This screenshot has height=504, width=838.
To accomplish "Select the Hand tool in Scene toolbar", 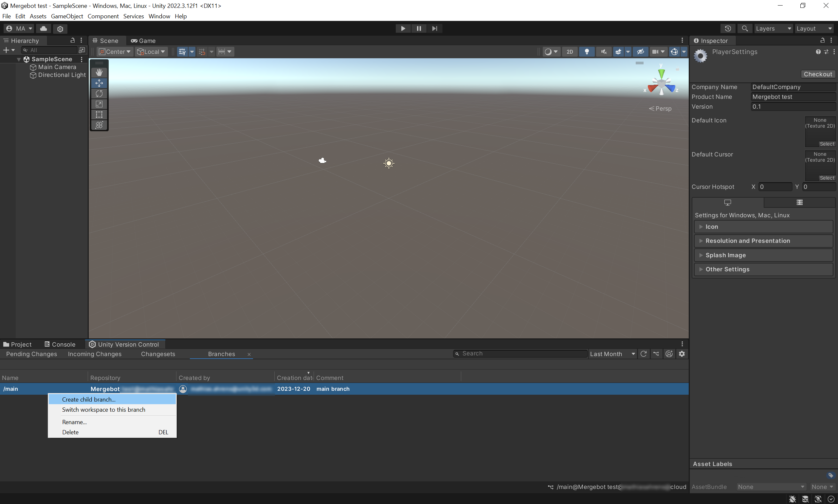I will tap(99, 72).
